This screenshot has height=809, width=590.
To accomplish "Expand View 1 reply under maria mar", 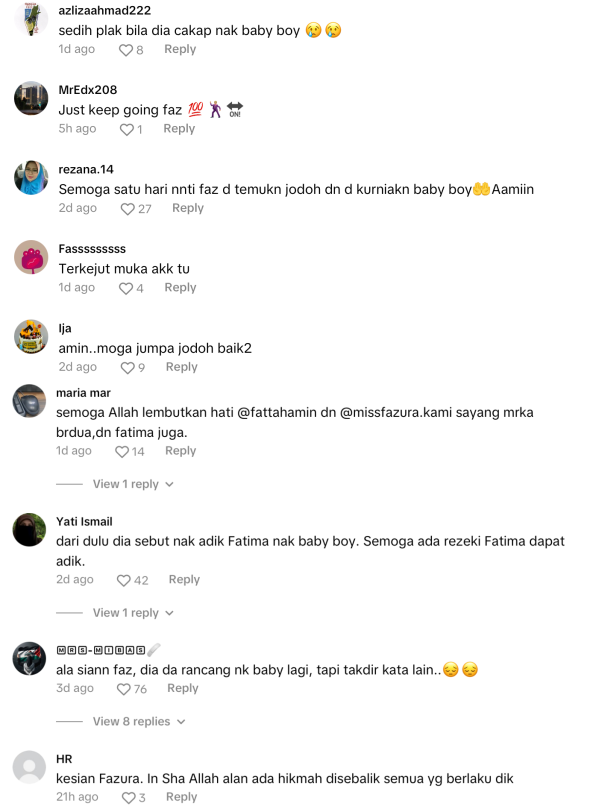I will point(133,484).
